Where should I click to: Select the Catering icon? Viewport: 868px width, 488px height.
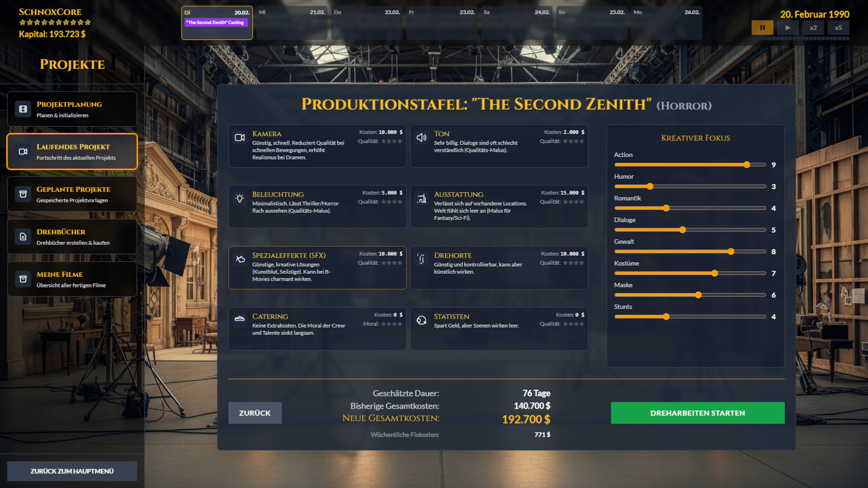[x=240, y=319]
